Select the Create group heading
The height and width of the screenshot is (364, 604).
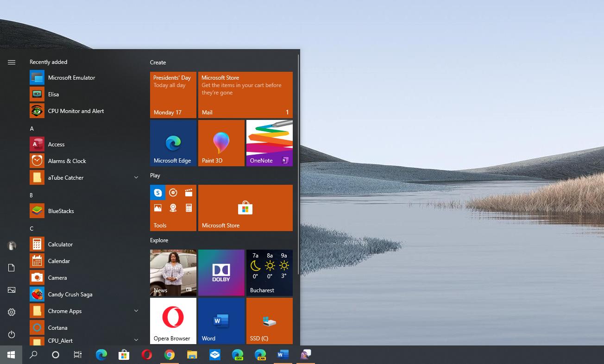158,63
